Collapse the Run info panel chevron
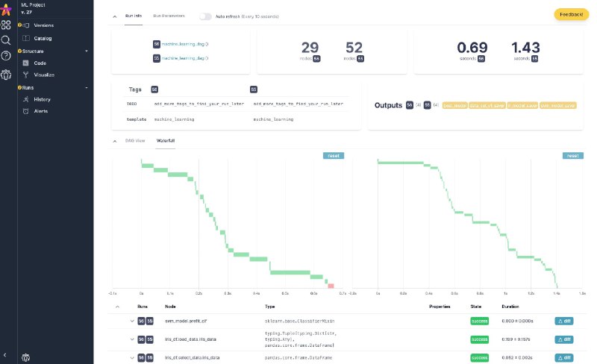This screenshot has width=597, height=364. coord(114,16)
